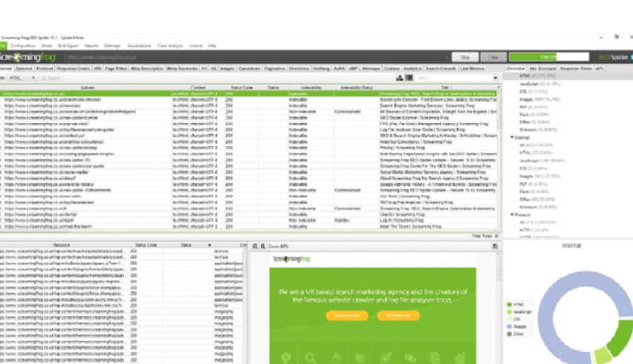Switch to the Meta Keywords tab

pyautogui.click(x=182, y=69)
